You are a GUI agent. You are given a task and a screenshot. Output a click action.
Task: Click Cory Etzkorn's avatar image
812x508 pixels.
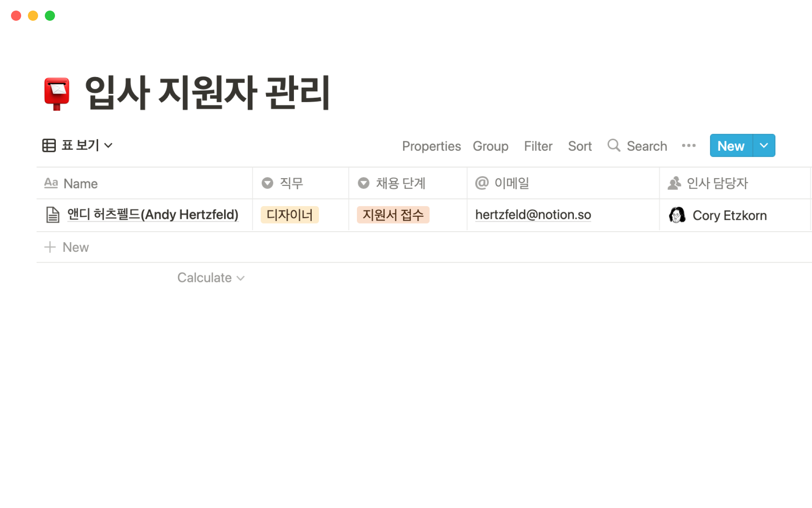[x=677, y=215]
